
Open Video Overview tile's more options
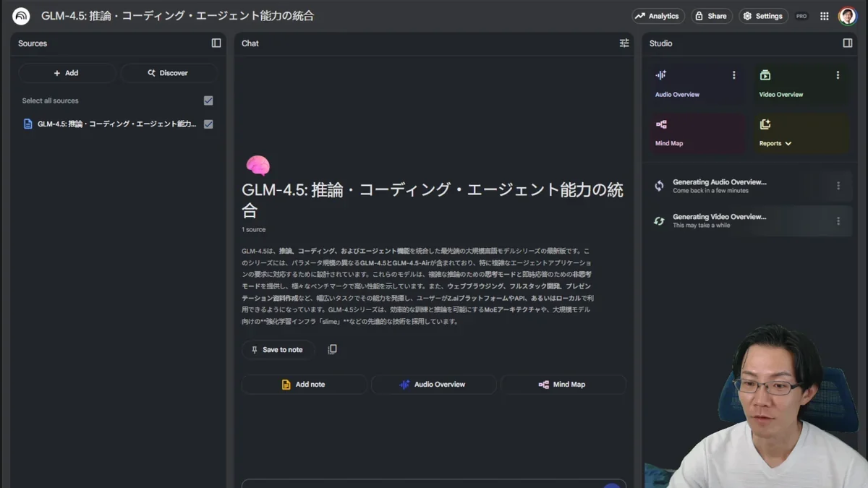[838, 75]
